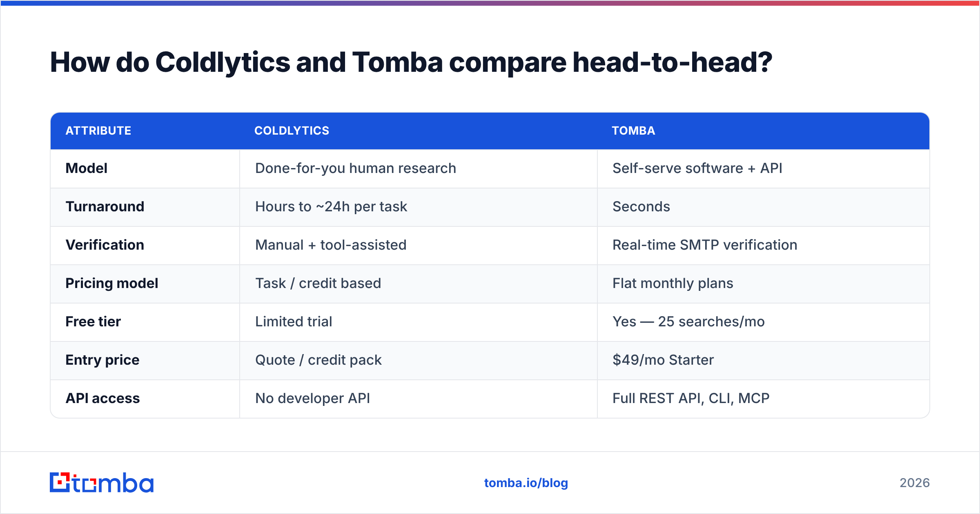Select the 'Free tier' row label
The width and height of the screenshot is (980, 514).
coord(93,321)
